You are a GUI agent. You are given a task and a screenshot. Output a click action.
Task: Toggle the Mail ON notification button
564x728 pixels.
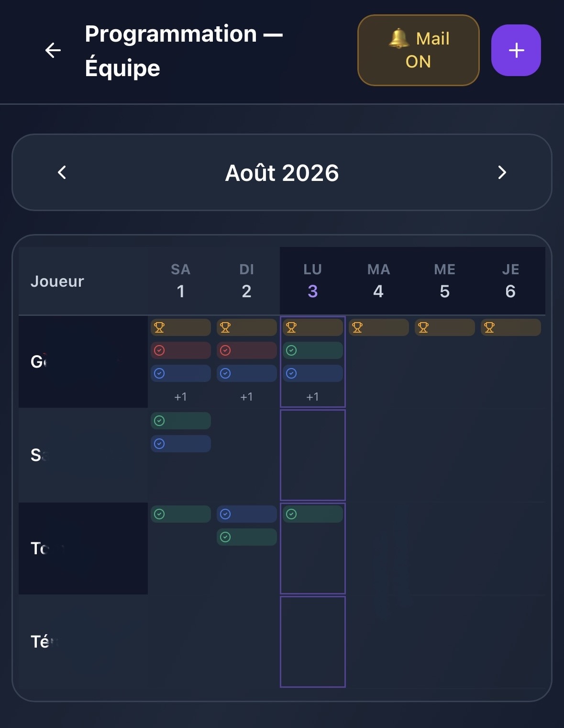click(x=419, y=50)
